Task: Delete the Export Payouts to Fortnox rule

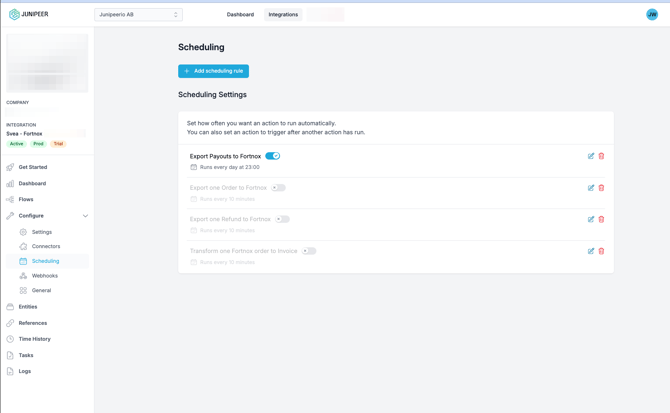Action: [x=601, y=156]
